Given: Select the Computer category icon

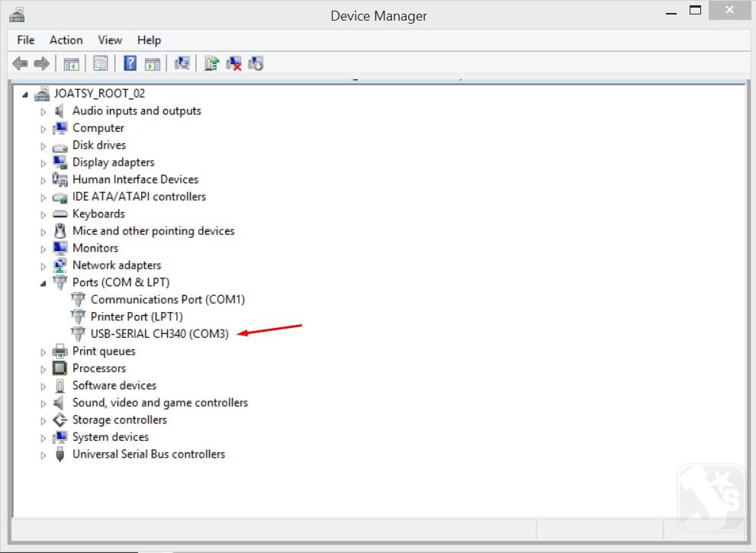Looking at the screenshot, I should 60,128.
